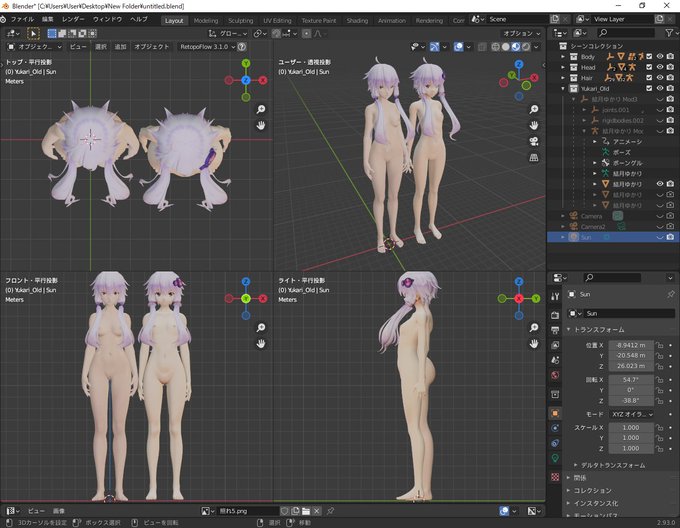680x528 pixels.
Task: Switch to the Sculpting workspace tab
Action: [x=240, y=20]
